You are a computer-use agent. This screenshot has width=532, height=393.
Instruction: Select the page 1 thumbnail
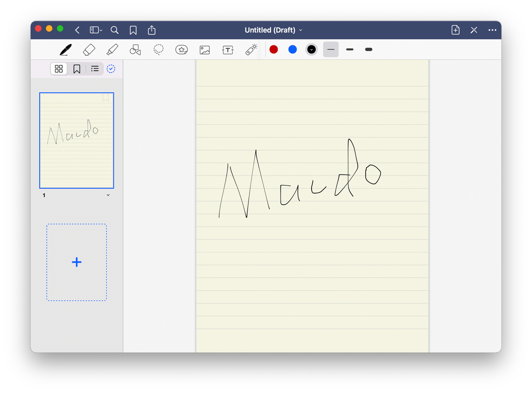pos(76,140)
